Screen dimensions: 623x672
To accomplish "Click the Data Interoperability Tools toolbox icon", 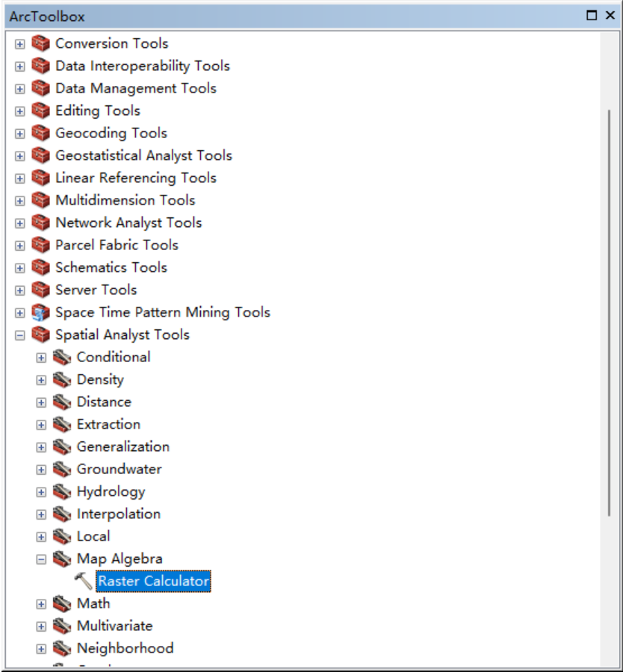I will [x=41, y=66].
